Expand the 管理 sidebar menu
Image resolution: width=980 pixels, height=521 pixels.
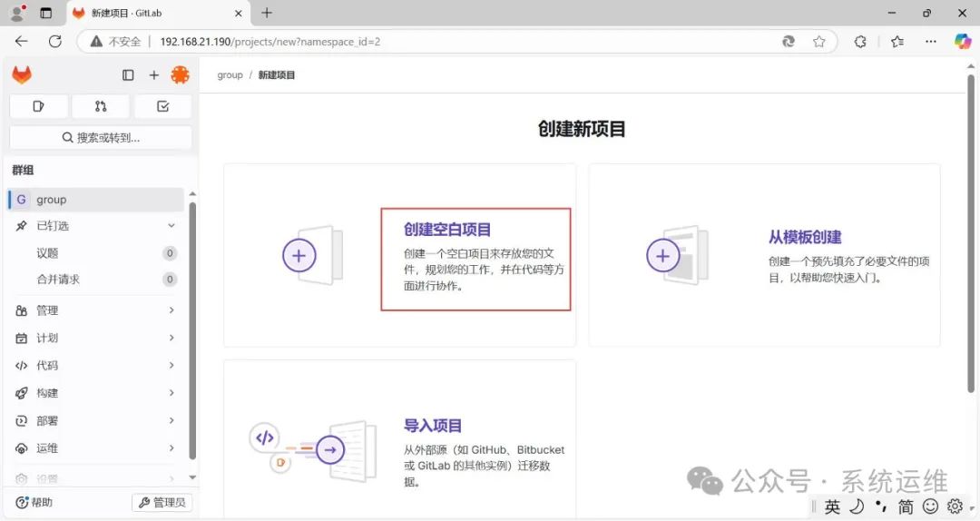171,310
